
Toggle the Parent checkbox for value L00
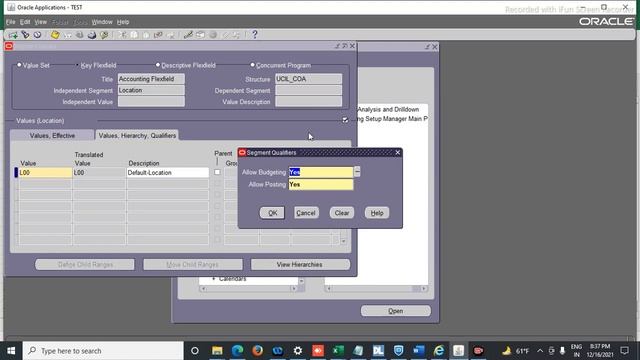(217, 172)
